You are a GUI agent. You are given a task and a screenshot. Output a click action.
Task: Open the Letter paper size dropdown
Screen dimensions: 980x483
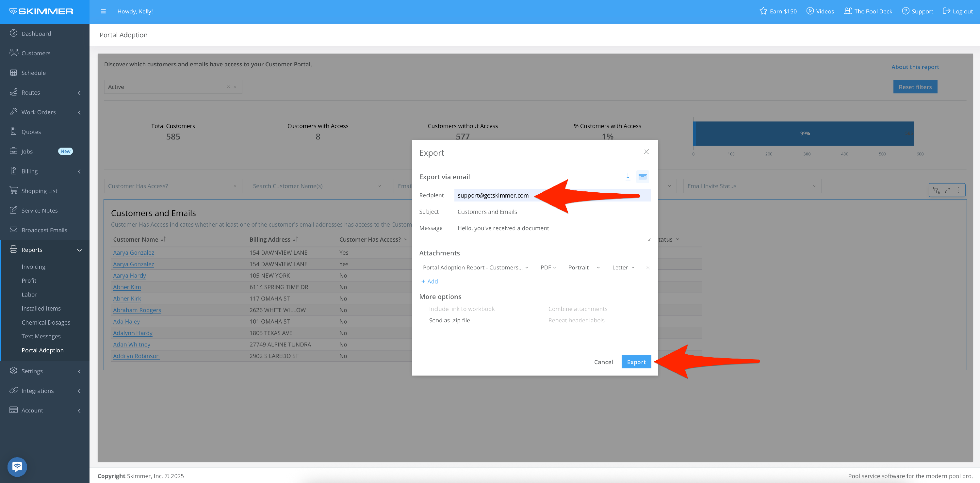coord(623,268)
